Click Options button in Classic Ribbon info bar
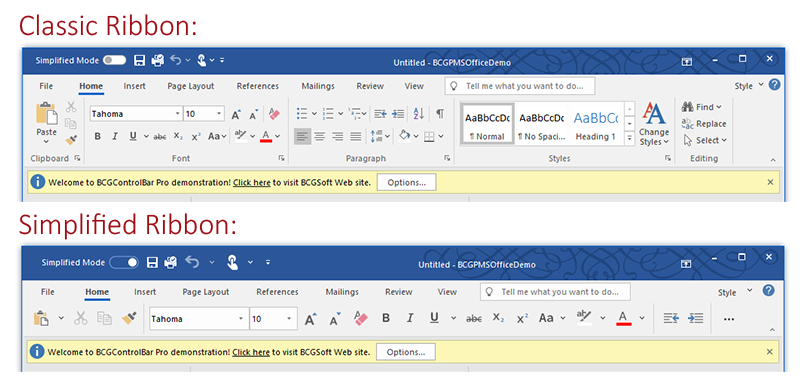The height and width of the screenshot is (388, 808). 407,182
